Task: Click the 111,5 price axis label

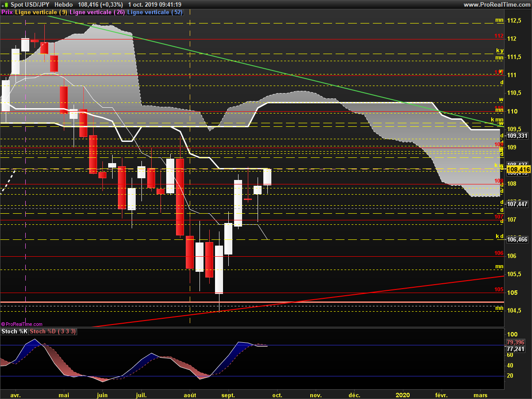Action: 514,57
